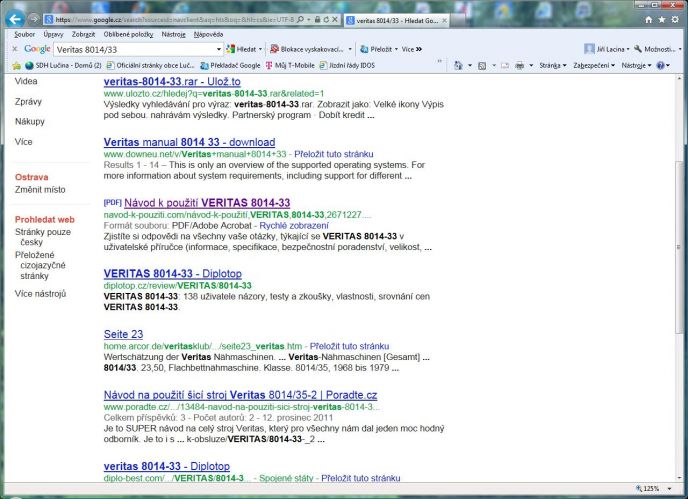Click the padlock security icon in address bar

[317, 20]
